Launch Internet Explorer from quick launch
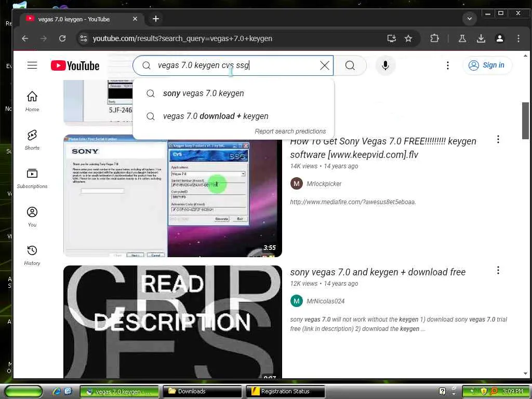 57,391
